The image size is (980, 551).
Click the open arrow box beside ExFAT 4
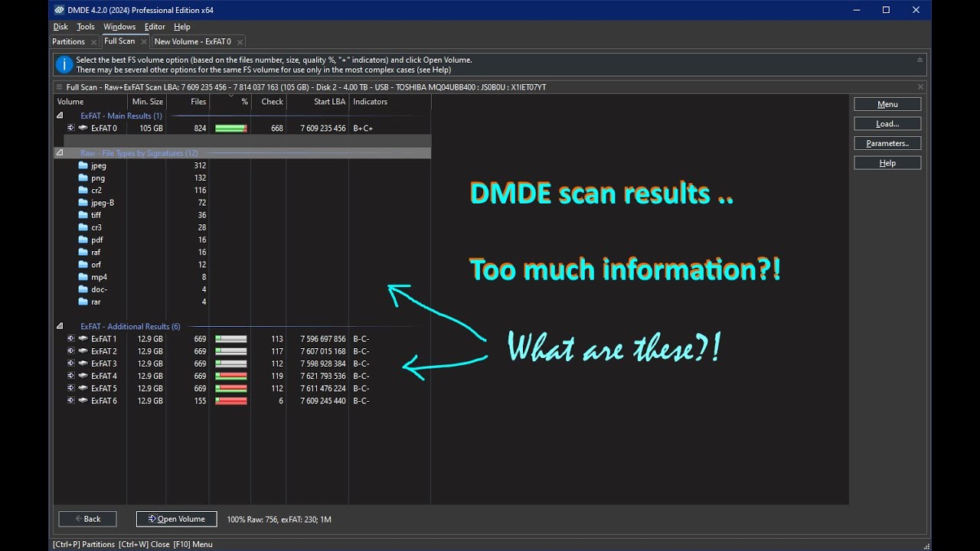[70, 376]
